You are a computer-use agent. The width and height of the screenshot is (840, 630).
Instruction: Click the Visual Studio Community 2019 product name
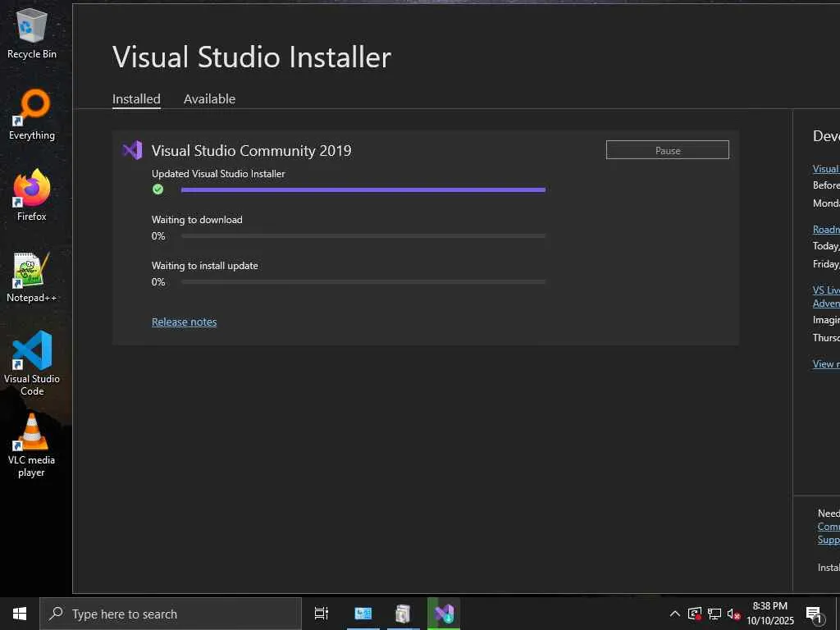point(251,151)
